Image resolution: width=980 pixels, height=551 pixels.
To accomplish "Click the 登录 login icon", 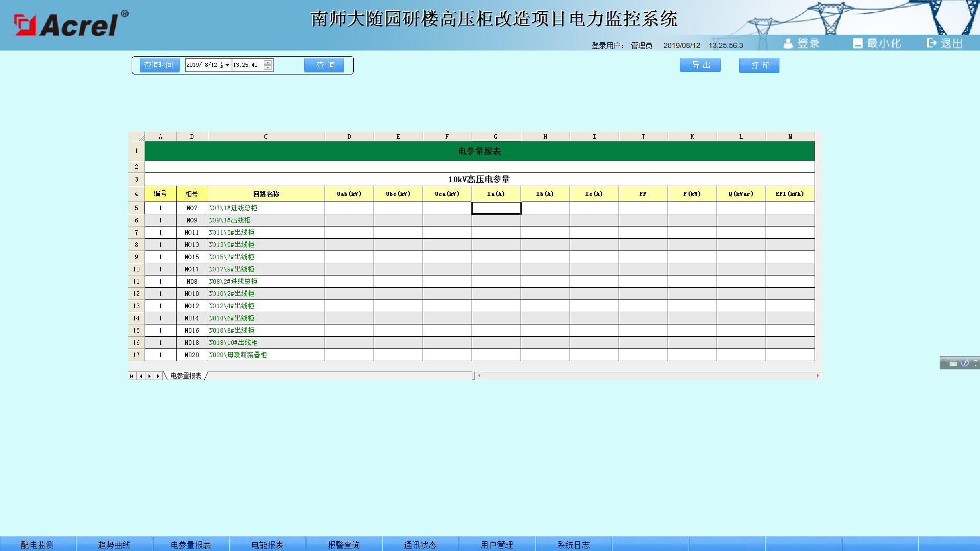I will click(x=788, y=44).
